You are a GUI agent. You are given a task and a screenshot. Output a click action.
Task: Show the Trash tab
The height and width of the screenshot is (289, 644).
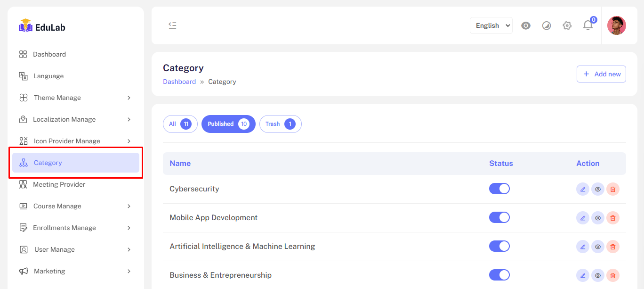(x=280, y=124)
